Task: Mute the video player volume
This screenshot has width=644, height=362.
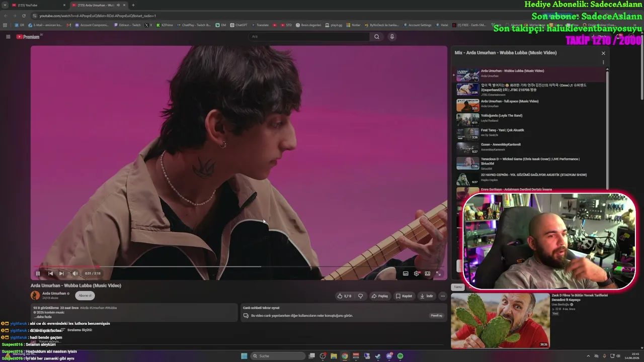Action: [x=75, y=274]
